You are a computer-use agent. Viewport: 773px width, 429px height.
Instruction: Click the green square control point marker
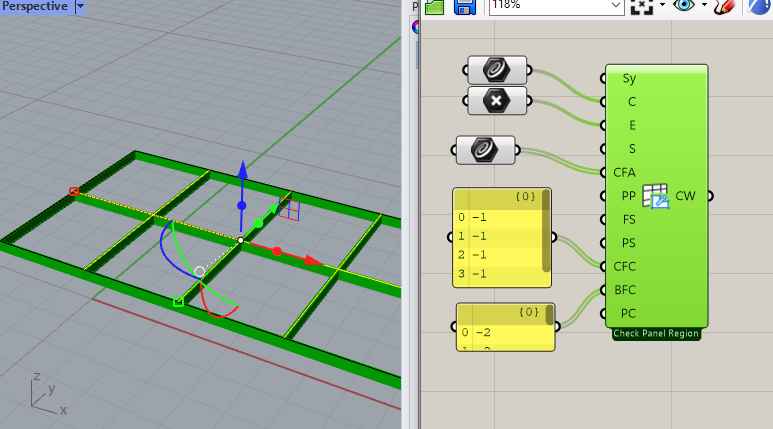[178, 301]
